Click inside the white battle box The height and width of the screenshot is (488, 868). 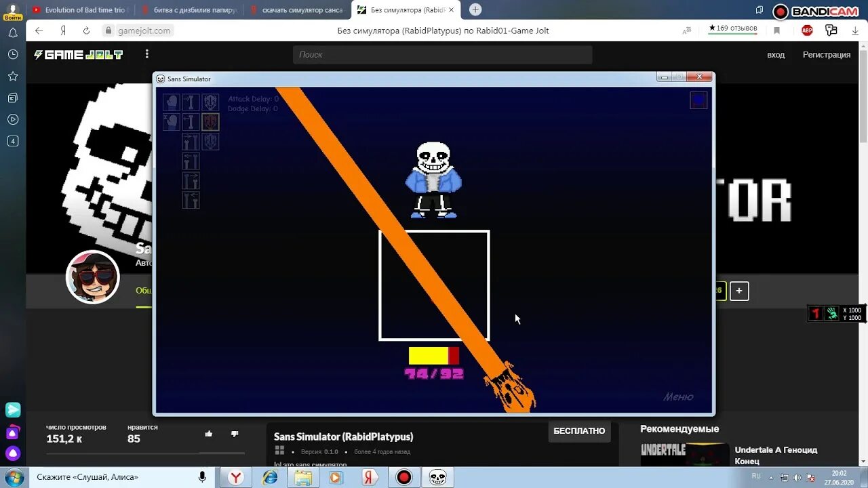[x=434, y=285]
